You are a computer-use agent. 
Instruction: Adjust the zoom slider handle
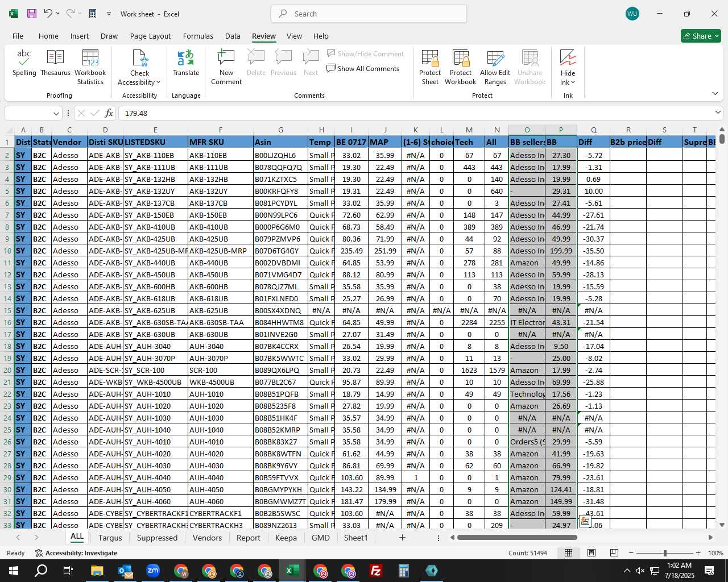665,553
